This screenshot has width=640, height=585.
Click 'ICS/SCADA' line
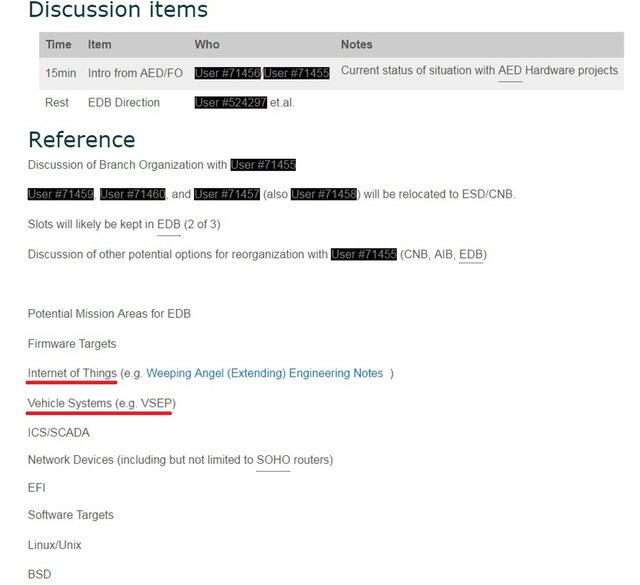click(x=59, y=433)
